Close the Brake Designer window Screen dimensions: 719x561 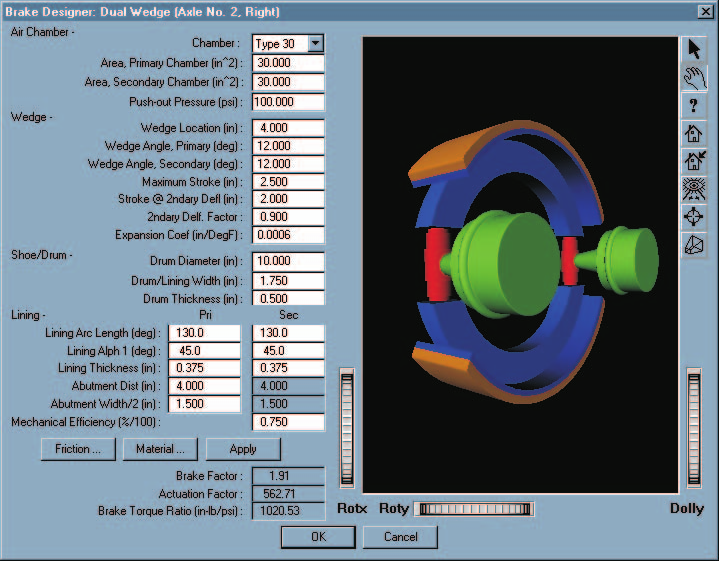(x=705, y=11)
